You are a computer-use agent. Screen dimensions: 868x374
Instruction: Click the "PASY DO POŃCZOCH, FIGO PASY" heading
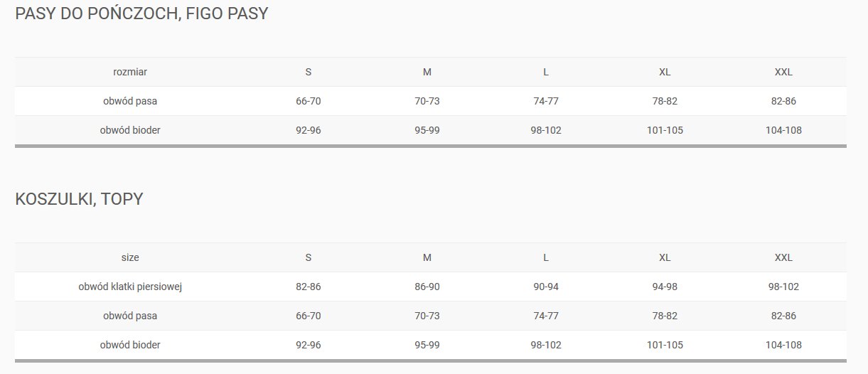point(141,14)
